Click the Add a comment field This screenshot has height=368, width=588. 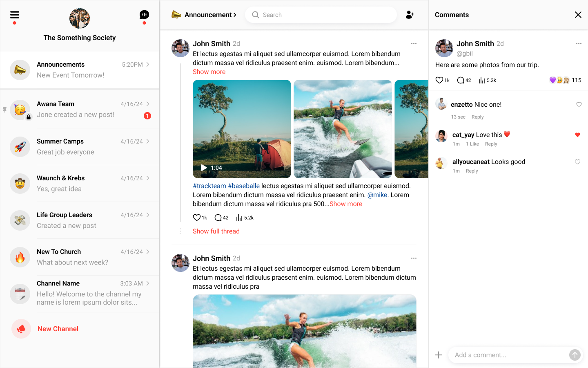point(508,355)
